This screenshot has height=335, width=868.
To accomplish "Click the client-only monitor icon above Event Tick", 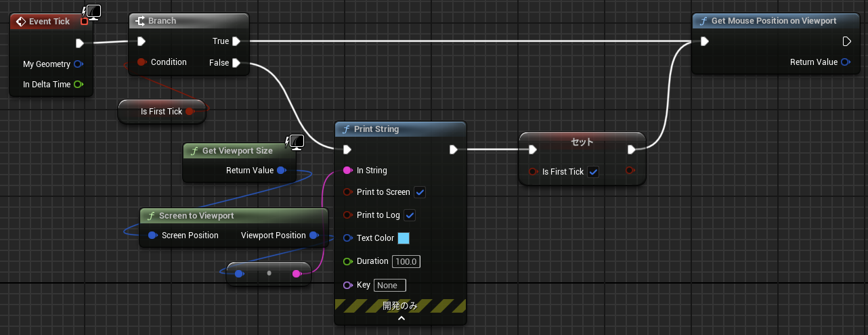I will tap(91, 12).
